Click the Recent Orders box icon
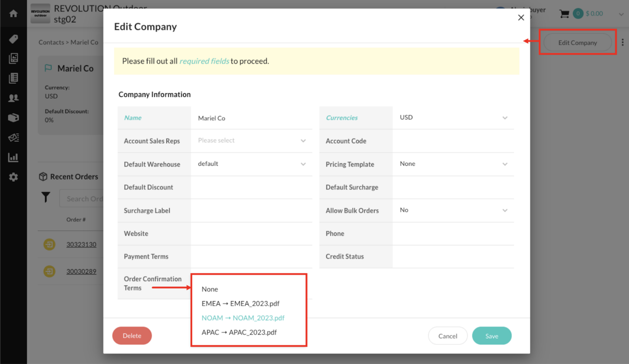This screenshot has width=629, height=364. (x=43, y=176)
